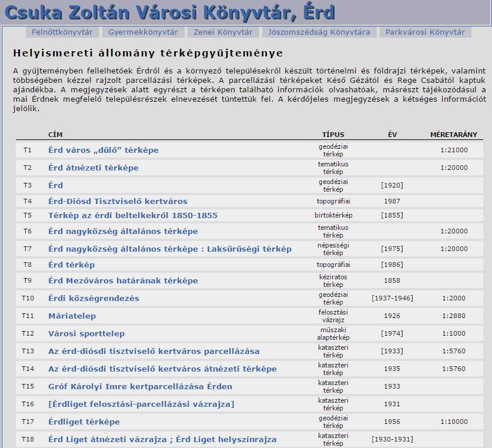
Task: Click the műszaki alaptérkép type cell
Action: pyautogui.click(x=333, y=333)
